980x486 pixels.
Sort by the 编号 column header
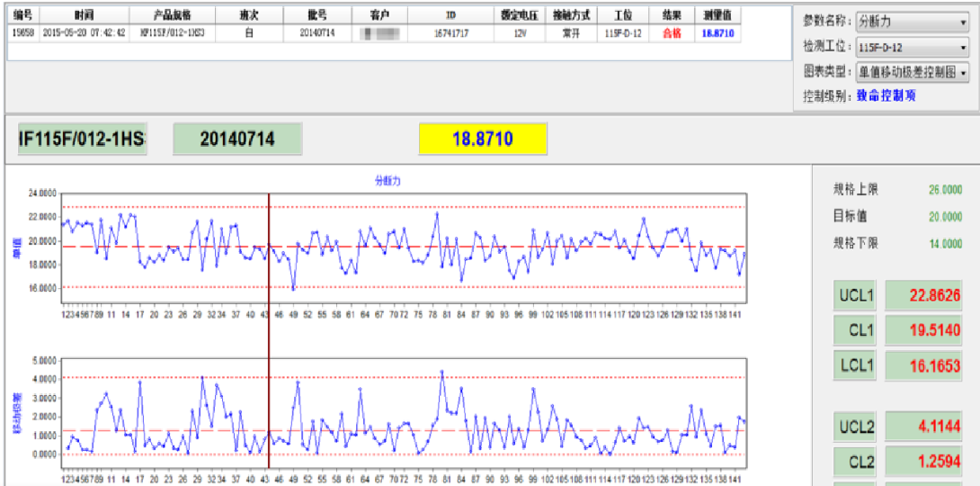[22, 15]
